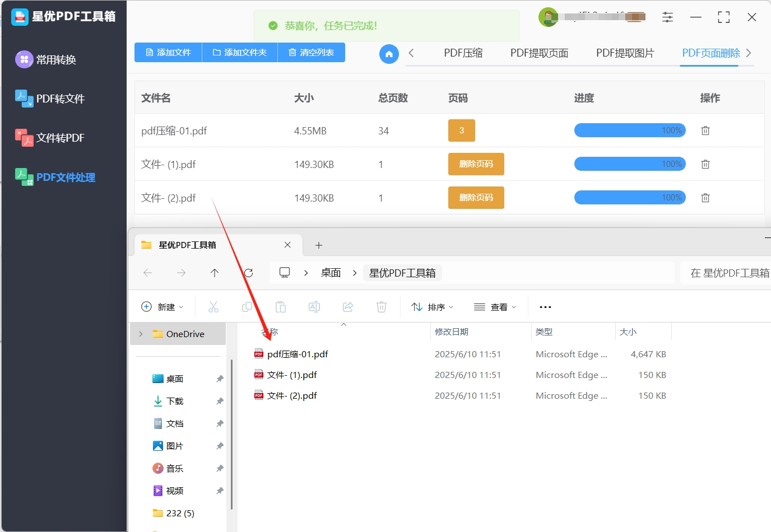
Task: Open 视频 in the quick access list
Action: coord(175,491)
